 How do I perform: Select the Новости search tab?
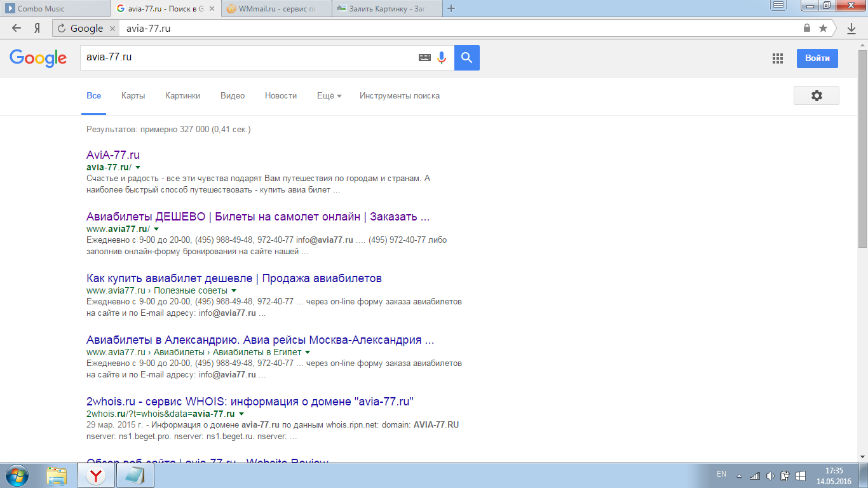pyautogui.click(x=281, y=96)
